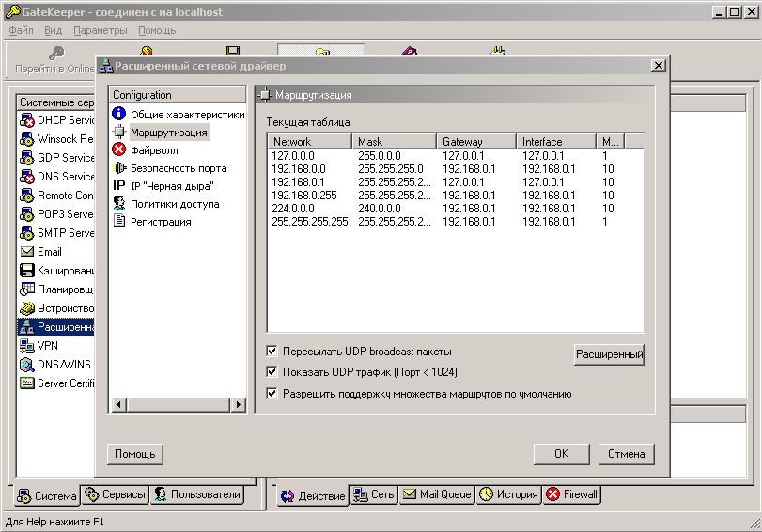
Task: Click the Перейти в Online key icon
Action: (x=56, y=53)
